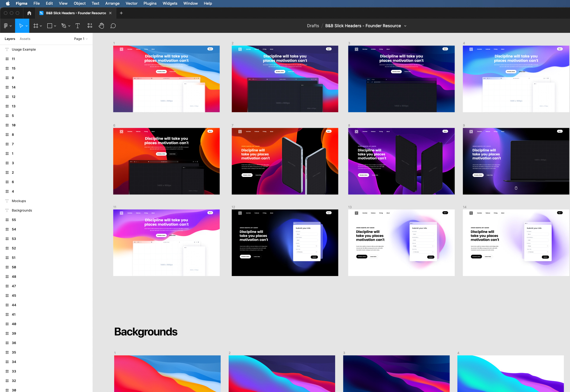Screen dimensions: 570x392
Task: Open the Resources components tool
Action: (x=90, y=26)
